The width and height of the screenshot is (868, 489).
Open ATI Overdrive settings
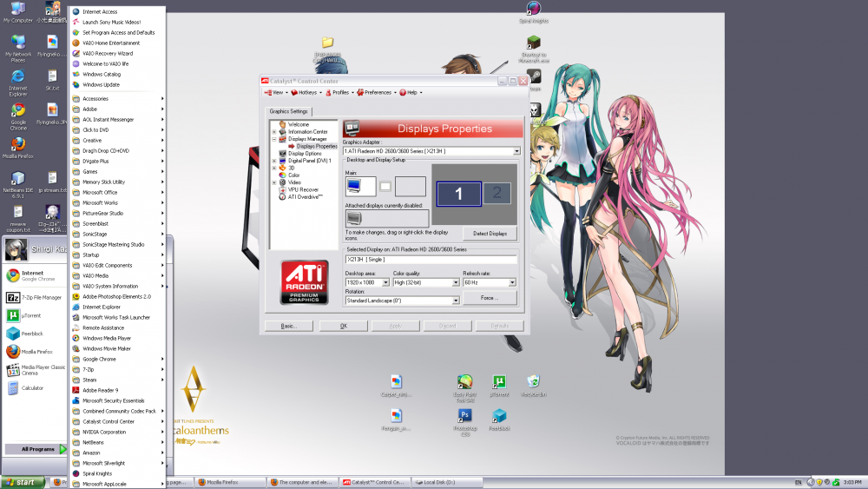point(305,196)
